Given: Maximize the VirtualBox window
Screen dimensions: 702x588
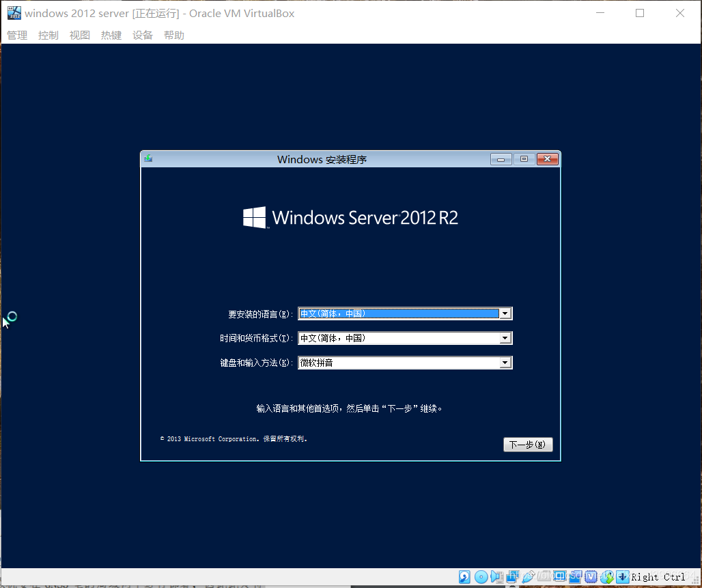Looking at the screenshot, I should click(640, 13).
